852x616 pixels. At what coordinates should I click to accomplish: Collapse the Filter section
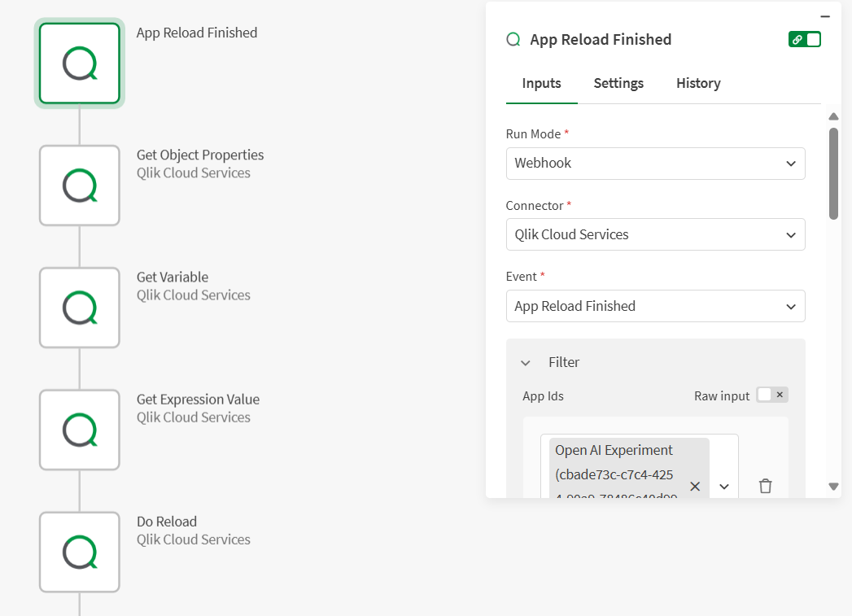(x=526, y=363)
